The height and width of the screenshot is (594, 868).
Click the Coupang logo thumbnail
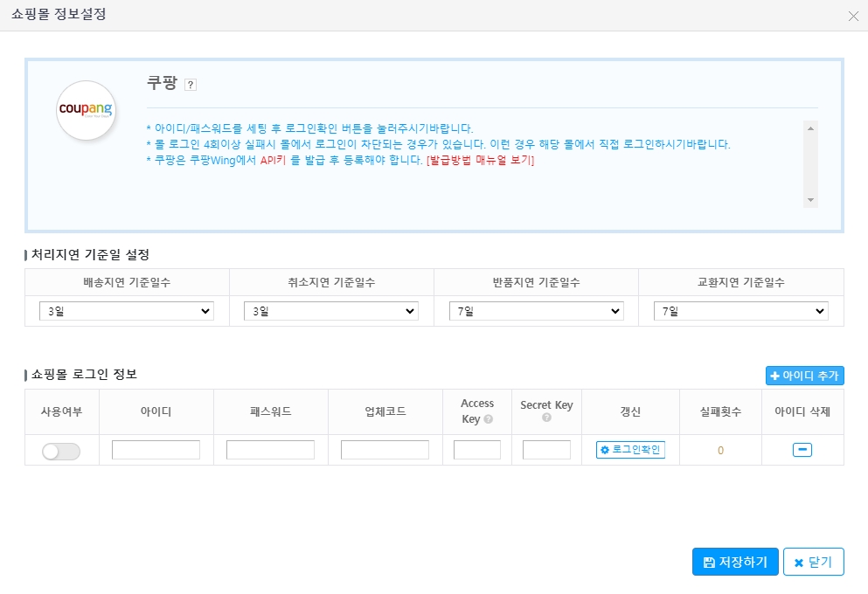click(x=86, y=112)
